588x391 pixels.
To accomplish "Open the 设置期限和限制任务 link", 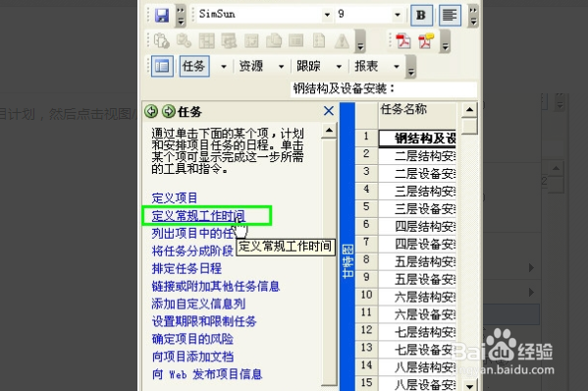I will point(204,321).
